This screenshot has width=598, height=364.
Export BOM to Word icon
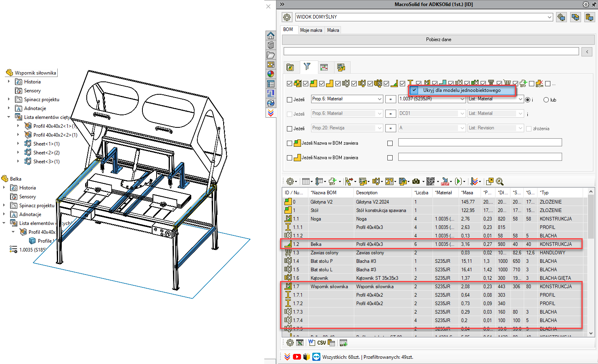coord(312,343)
